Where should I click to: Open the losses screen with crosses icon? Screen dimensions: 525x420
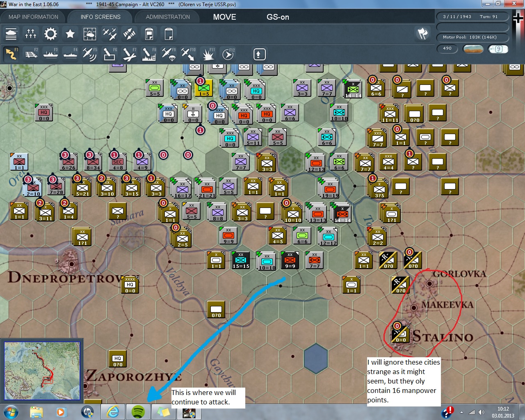click(x=31, y=34)
